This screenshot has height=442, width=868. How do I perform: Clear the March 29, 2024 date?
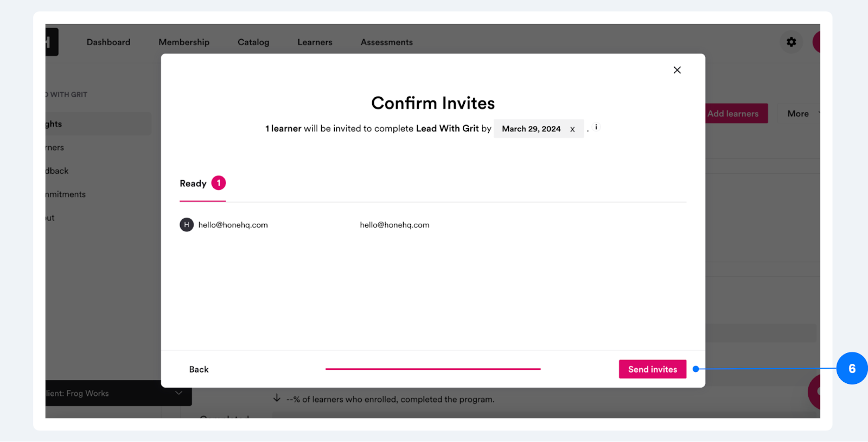[572, 129]
